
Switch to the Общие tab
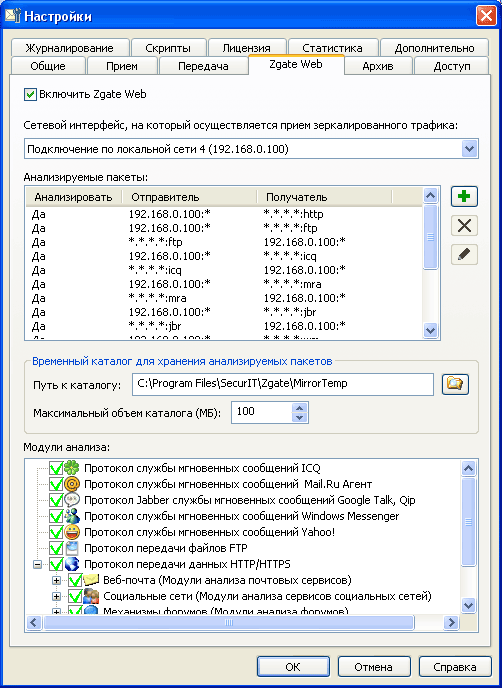pos(48,66)
